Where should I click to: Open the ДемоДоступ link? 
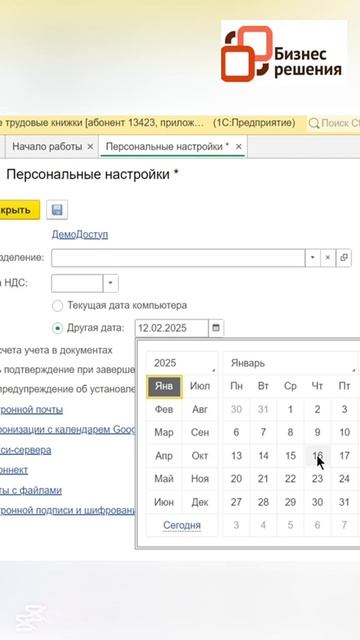(x=80, y=235)
